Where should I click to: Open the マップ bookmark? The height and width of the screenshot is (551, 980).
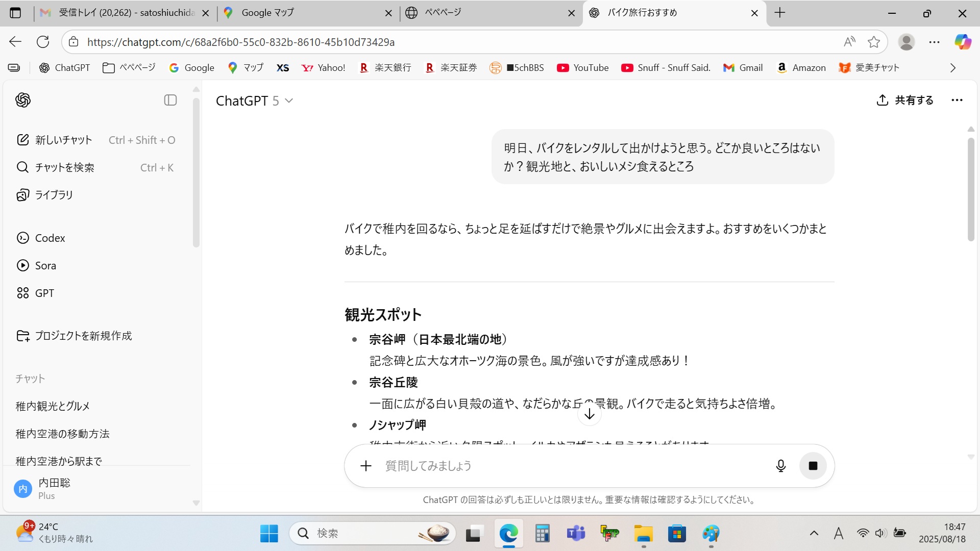(x=246, y=68)
